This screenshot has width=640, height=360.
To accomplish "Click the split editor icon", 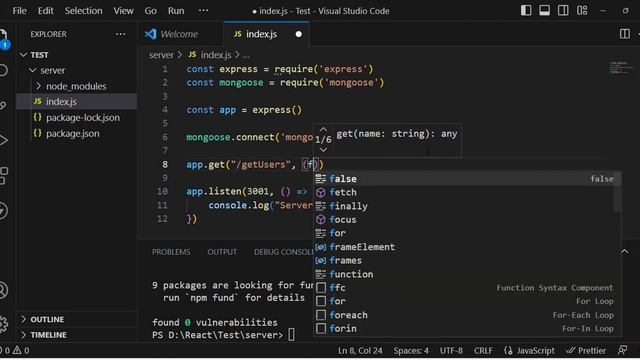I will [624, 34].
